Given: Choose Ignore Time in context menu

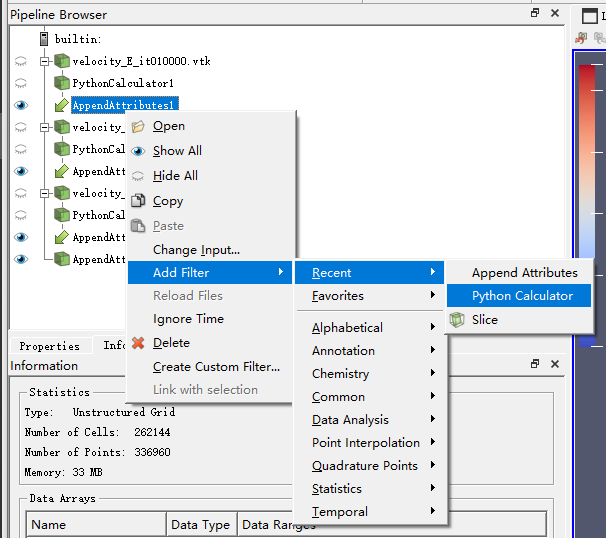Looking at the screenshot, I should 210,319.
